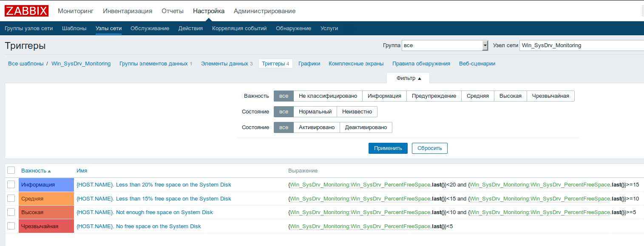Open the Администрирование menu
This screenshot has height=246, width=644.
[x=264, y=11]
